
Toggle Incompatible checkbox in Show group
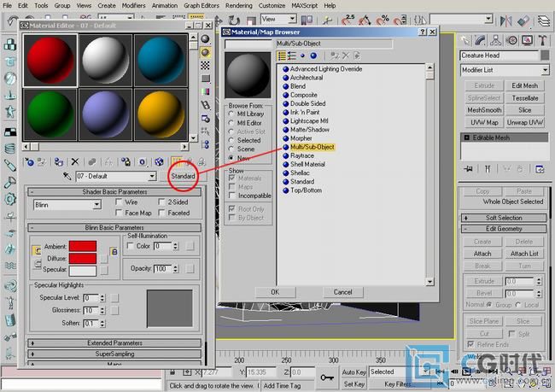232,196
